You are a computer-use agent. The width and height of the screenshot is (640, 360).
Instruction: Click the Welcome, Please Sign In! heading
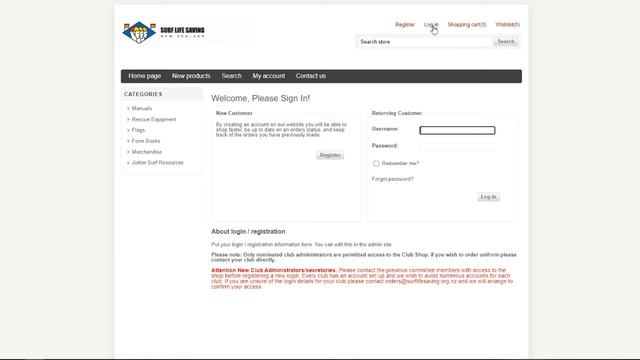tap(260, 98)
